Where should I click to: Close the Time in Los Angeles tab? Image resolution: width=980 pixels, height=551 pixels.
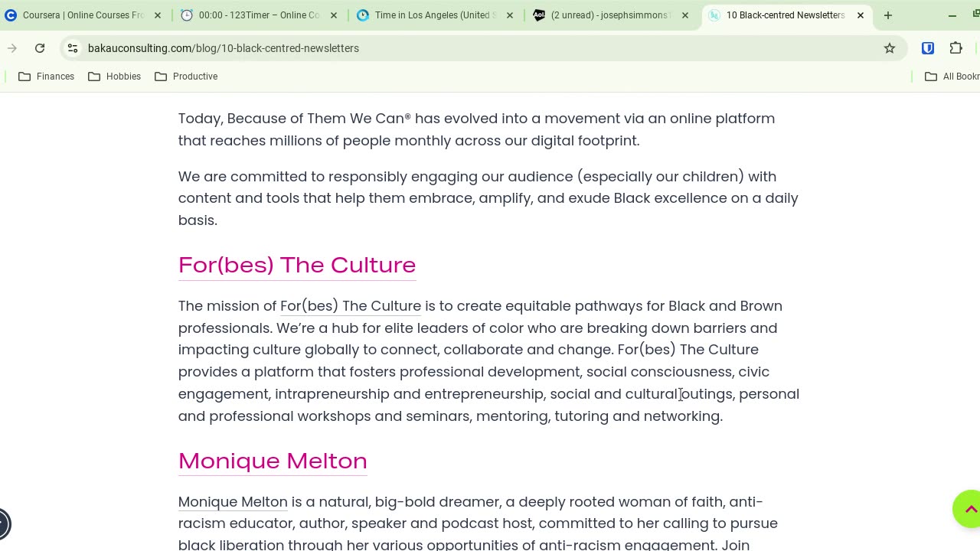[x=509, y=15]
